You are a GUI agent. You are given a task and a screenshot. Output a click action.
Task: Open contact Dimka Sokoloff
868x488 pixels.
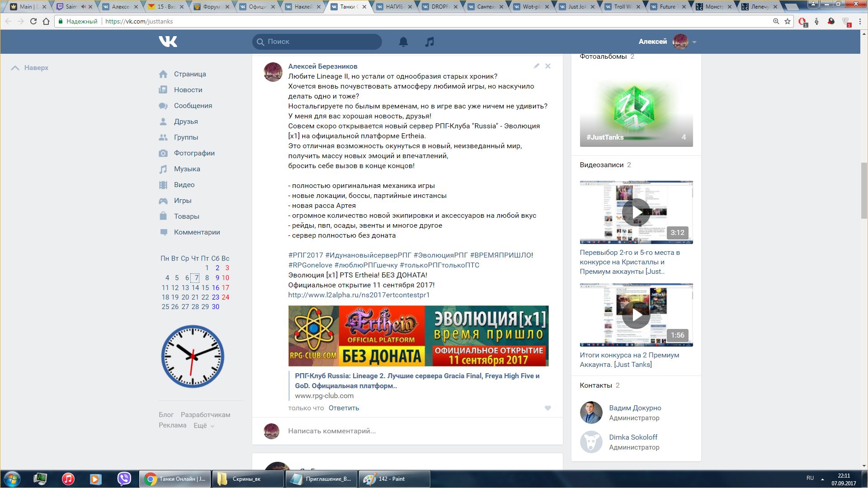(633, 437)
